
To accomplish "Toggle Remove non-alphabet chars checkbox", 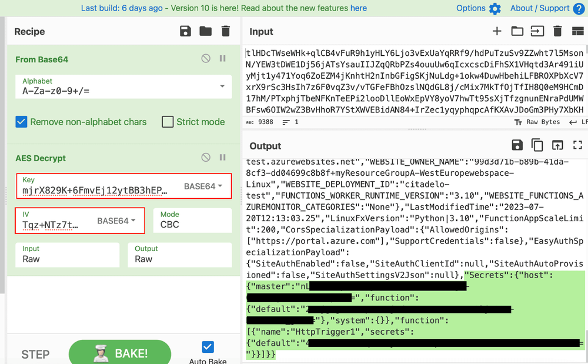I will [22, 122].
